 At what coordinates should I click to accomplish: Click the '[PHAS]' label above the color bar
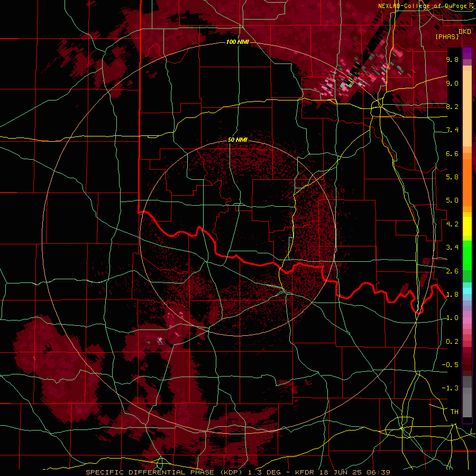447,37
